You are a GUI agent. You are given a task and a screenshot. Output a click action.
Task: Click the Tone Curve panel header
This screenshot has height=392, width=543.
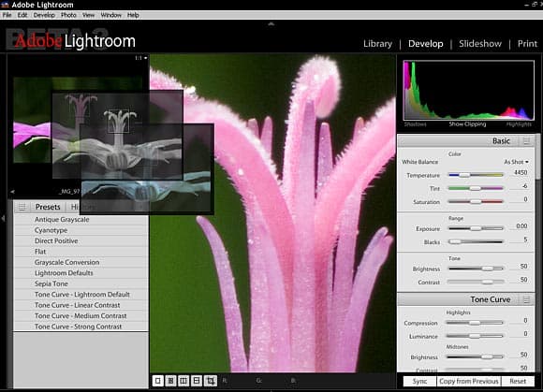coord(466,299)
